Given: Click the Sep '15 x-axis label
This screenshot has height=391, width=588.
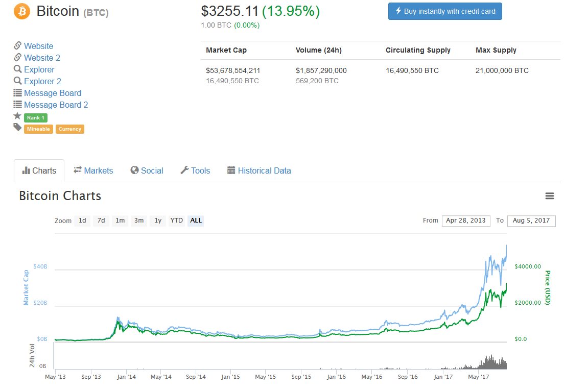Looking at the screenshot, I should tap(301, 377).
